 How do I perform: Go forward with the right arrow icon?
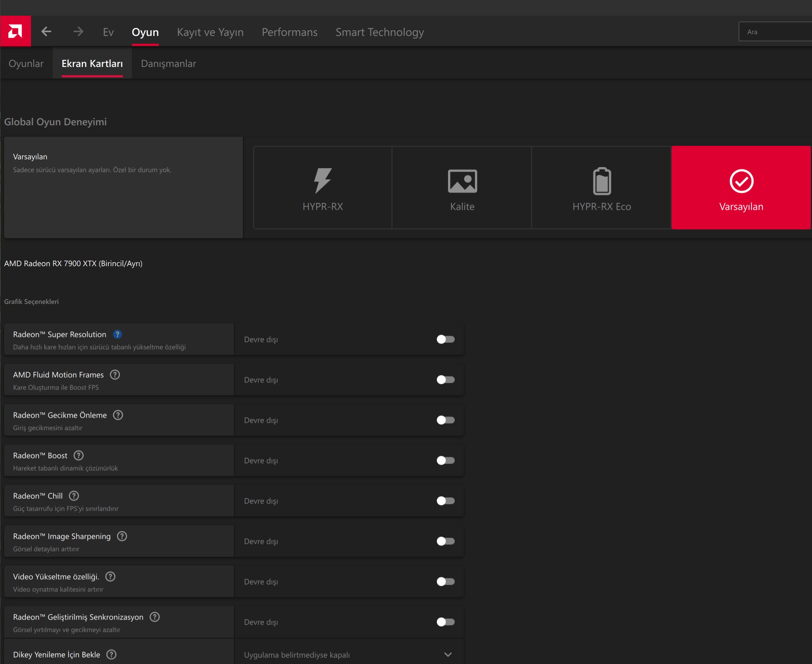78,31
